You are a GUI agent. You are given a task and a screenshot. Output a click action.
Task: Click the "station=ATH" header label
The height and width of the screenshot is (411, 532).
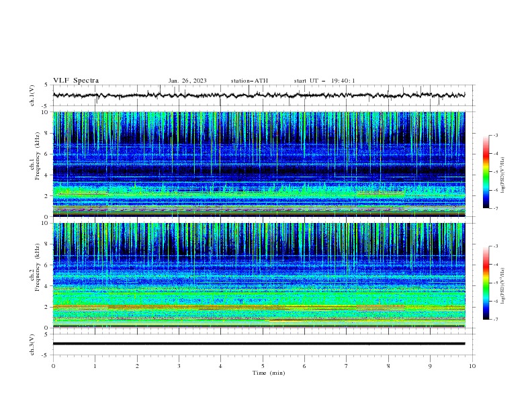coord(249,81)
